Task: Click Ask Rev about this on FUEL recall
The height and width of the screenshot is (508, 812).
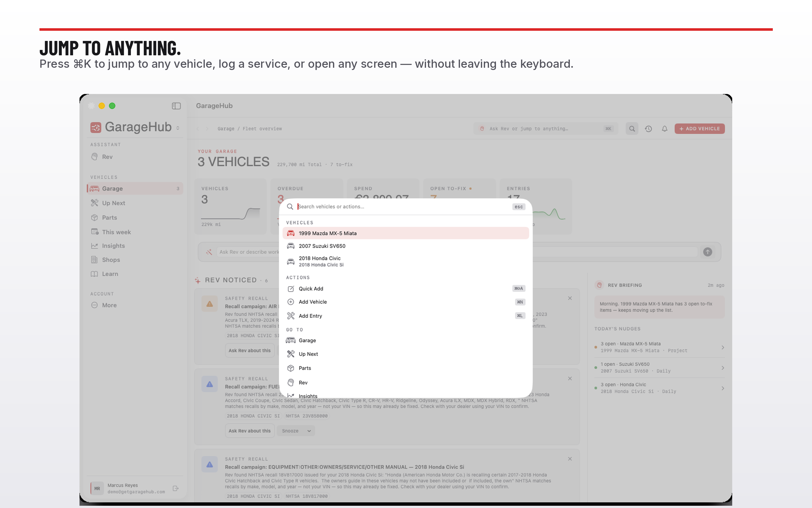Action: click(250, 431)
